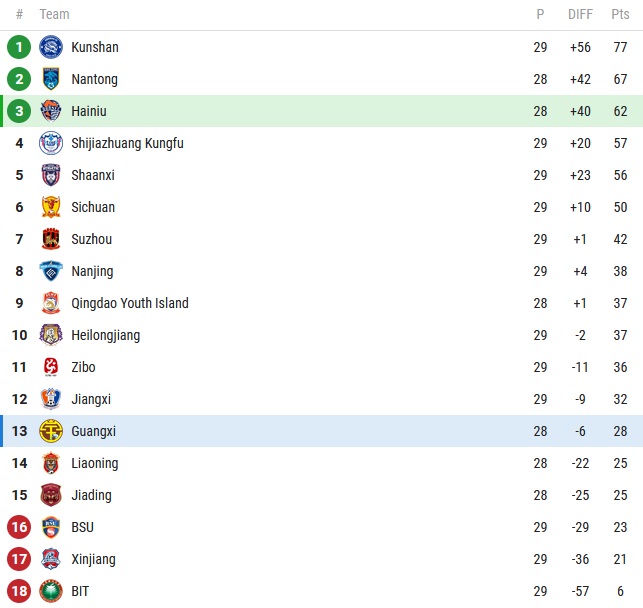
Task: Click the Zibo team crest
Action: click(50, 367)
